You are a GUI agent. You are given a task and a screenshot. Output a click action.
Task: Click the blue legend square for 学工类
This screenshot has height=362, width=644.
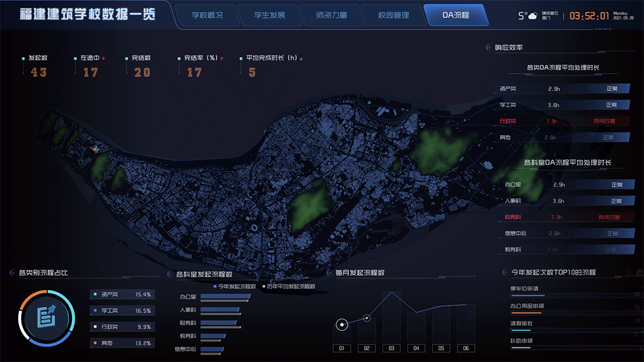click(95, 311)
